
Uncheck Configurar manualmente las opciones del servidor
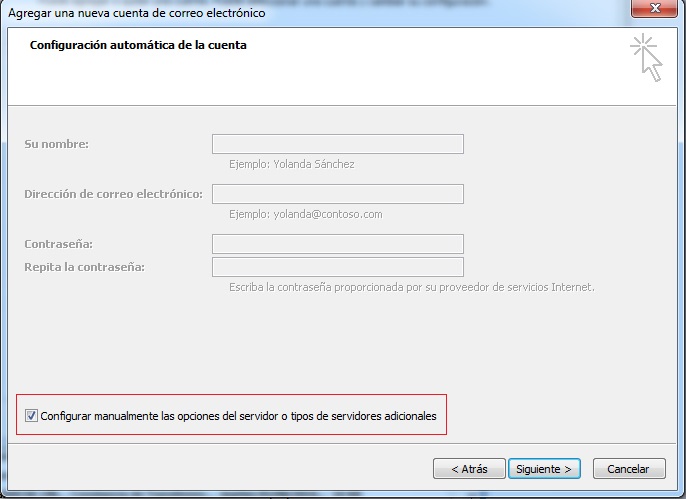[x=31, y=415]
